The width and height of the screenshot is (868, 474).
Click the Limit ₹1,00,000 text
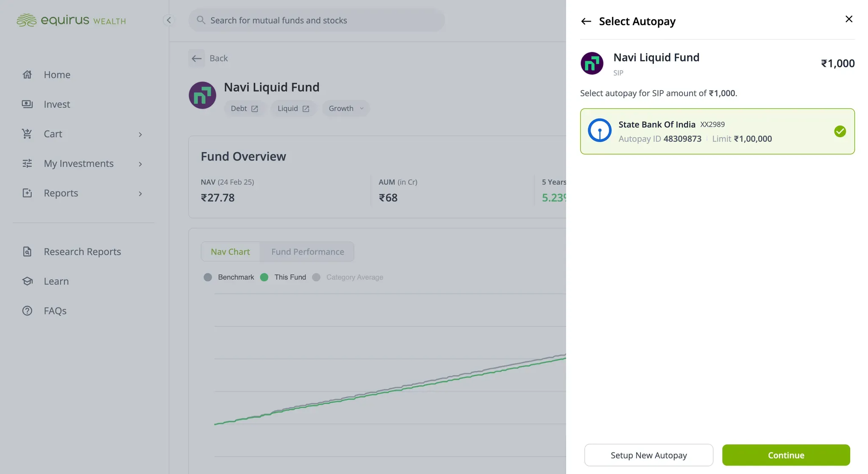(742, 139)
